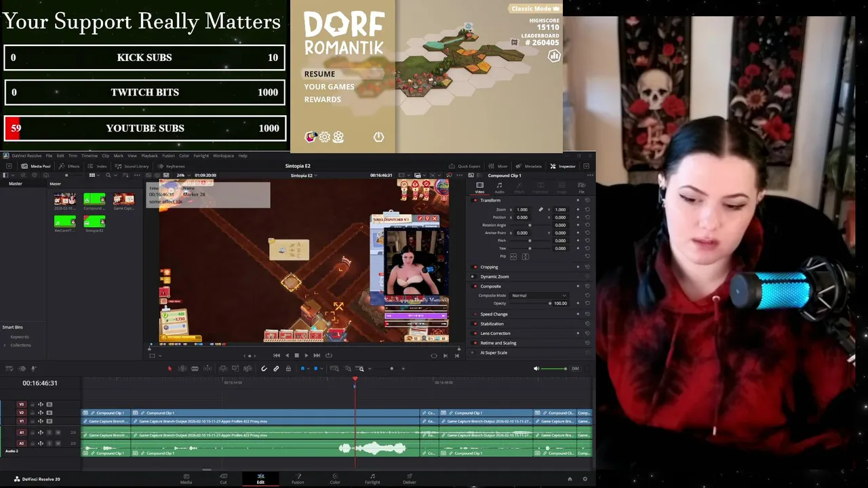Open the Composite Mode Normal dropdown
This screenshot has width=868, height=488.
[x=539, y=296]
